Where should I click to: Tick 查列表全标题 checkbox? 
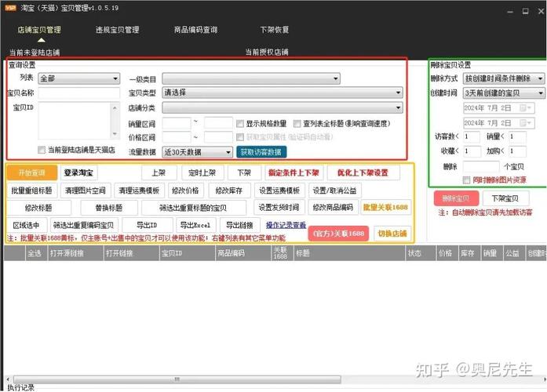[297, 124]
